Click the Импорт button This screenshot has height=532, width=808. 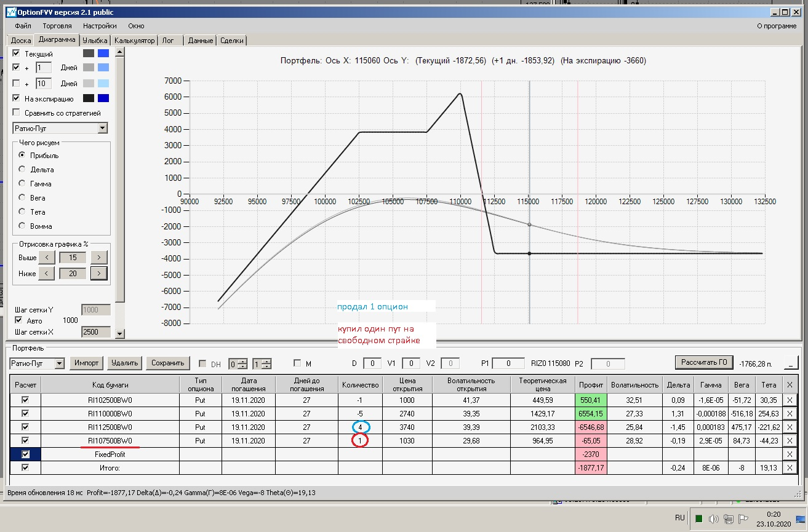pos(87,363)
